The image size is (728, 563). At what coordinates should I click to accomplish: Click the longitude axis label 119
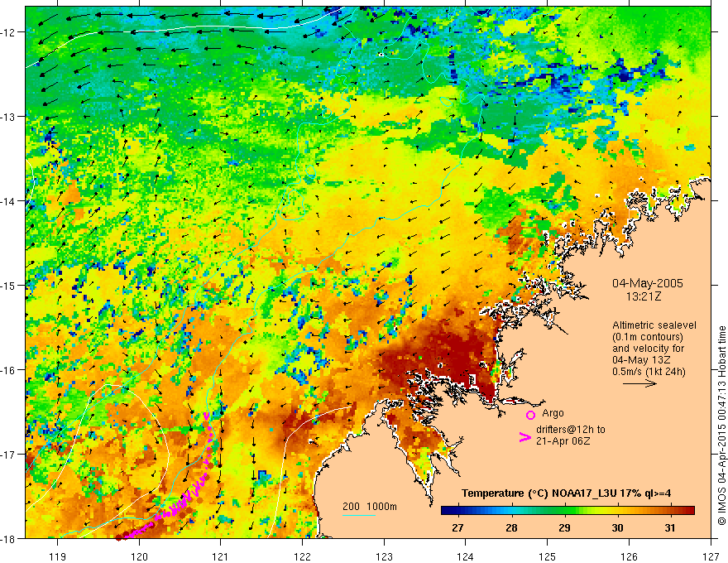click(x=58, y=556)
